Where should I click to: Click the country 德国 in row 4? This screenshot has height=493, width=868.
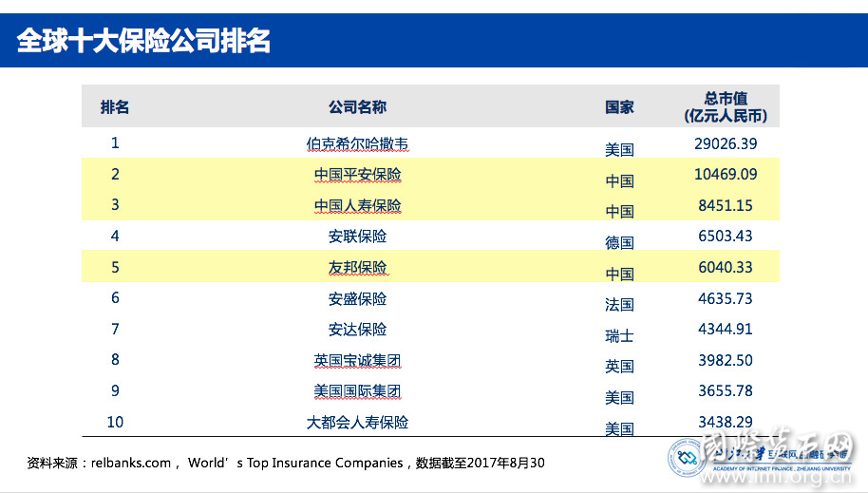[619, 242]
